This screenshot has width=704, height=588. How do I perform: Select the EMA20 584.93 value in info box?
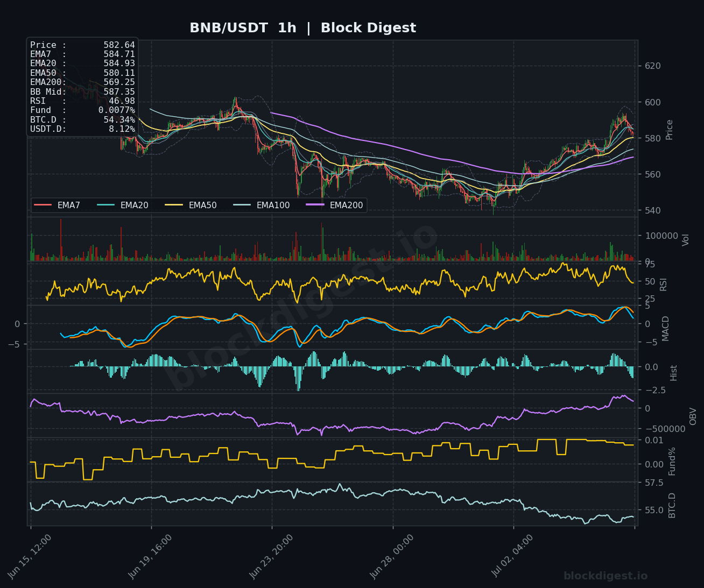pos(119,63)
